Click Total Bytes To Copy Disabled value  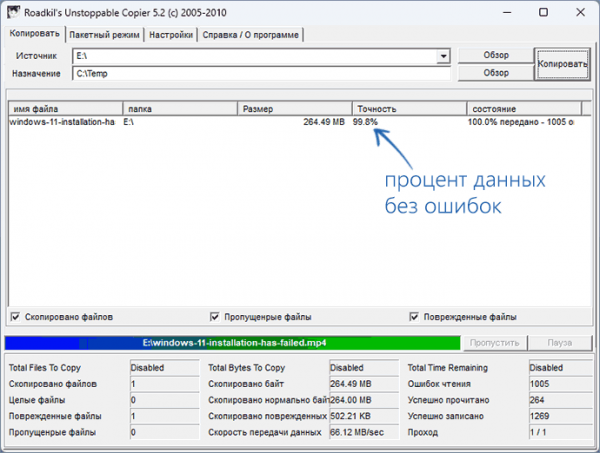(364, 368)
